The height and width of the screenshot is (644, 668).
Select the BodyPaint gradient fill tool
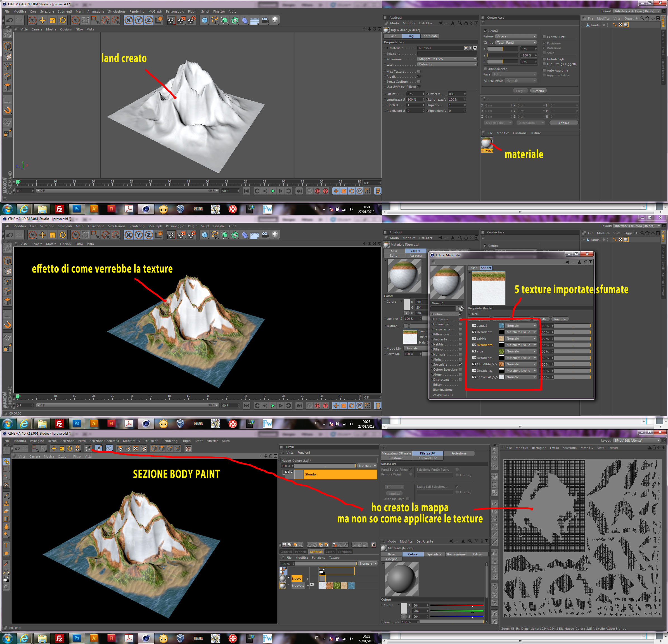click(x=6, y=519)
